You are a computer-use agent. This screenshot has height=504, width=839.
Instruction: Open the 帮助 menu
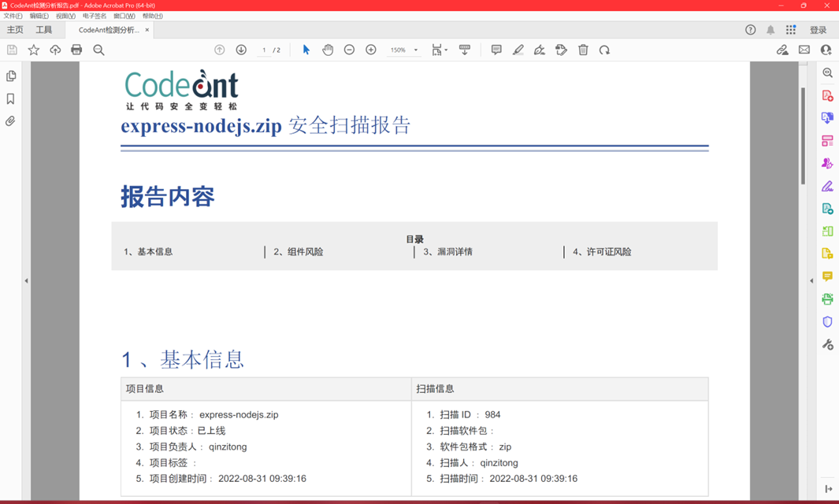pyautogui.click(x=153, y=16)
